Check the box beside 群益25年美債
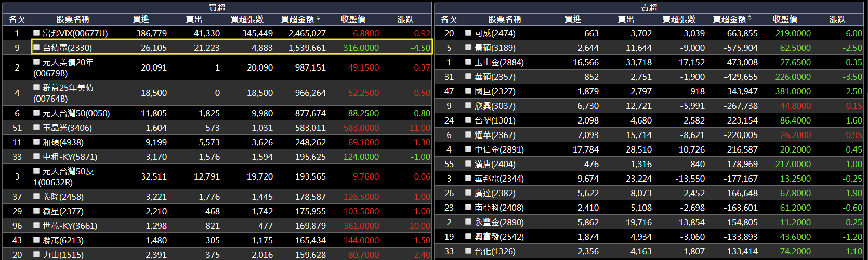This screenshot has width=868, height=260. (36, 87)
